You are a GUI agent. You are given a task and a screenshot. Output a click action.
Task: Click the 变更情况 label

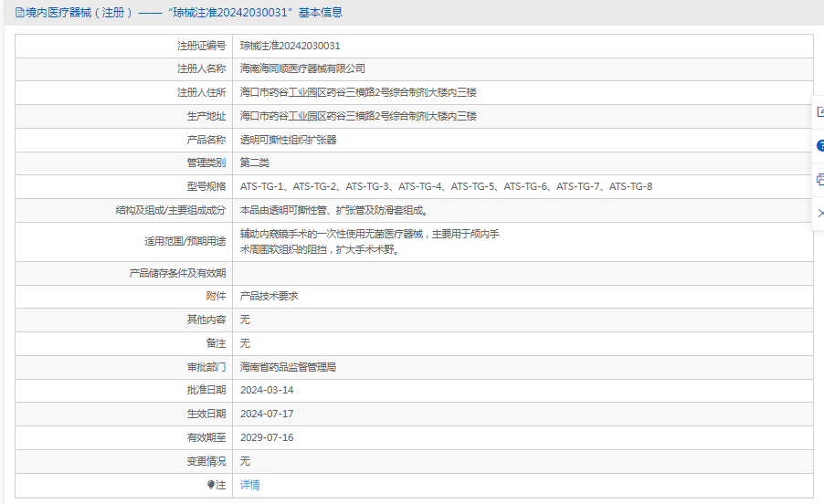coord(206,461)
